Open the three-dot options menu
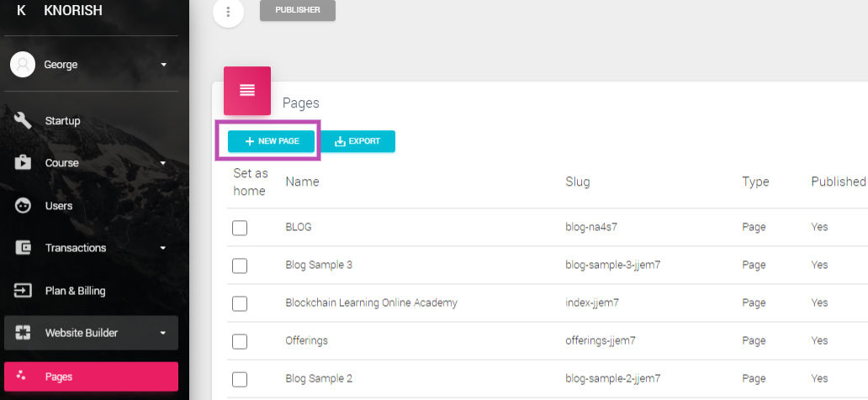Image resolution: width=868 pixels, height=400 pixels. point(228,12)
